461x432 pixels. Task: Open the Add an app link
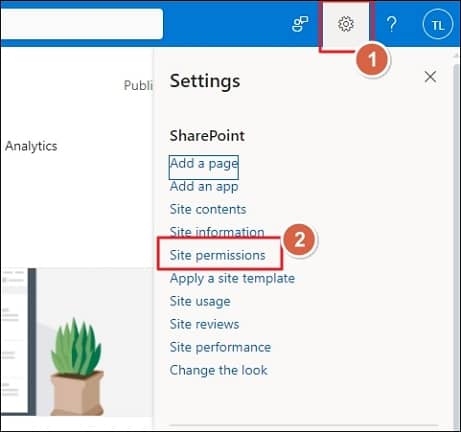pos(204,187)
